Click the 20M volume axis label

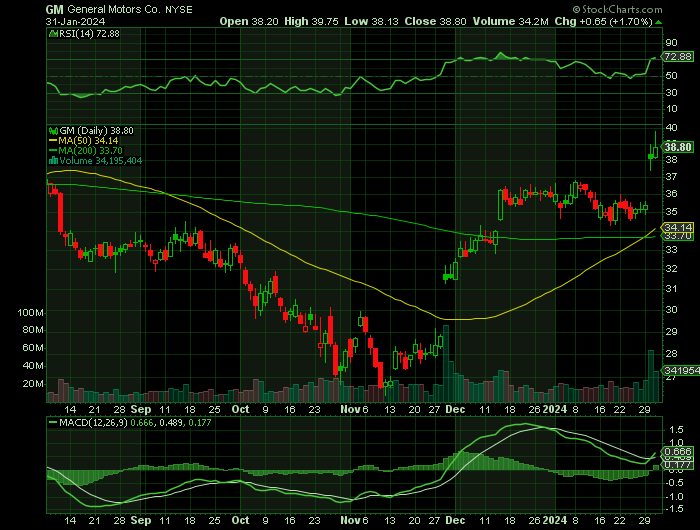33,384
